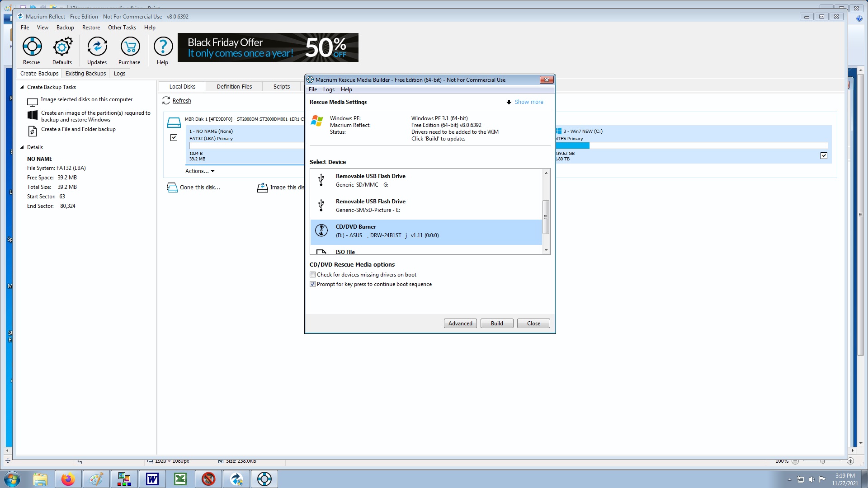Click Clone this disk link
The width and height of the screenshot is (868, 488).
pos(200,188)
